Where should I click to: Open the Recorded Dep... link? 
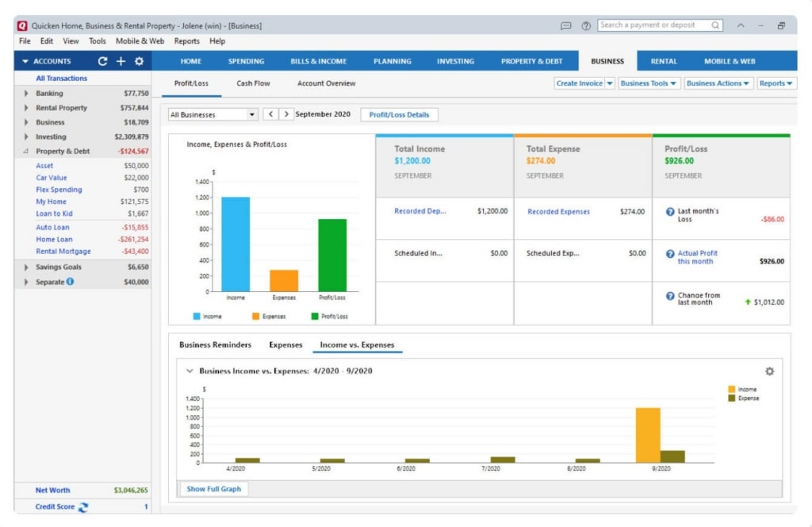[420, 211]
